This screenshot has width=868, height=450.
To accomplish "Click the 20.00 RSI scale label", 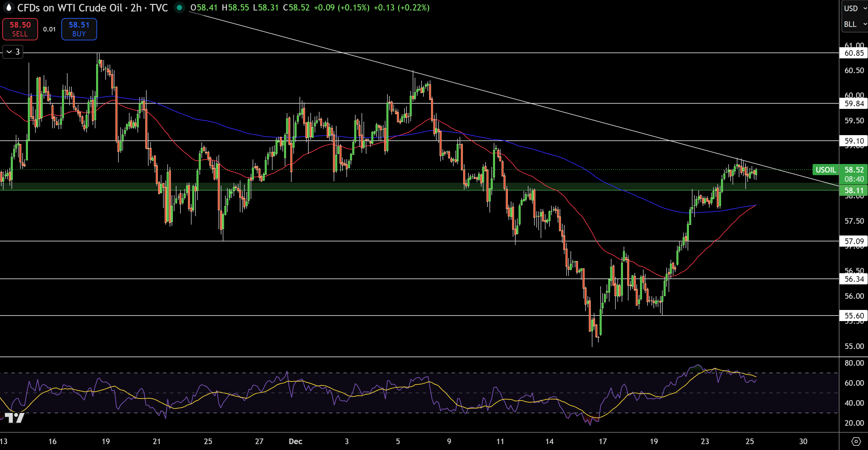I will (854, 423).
